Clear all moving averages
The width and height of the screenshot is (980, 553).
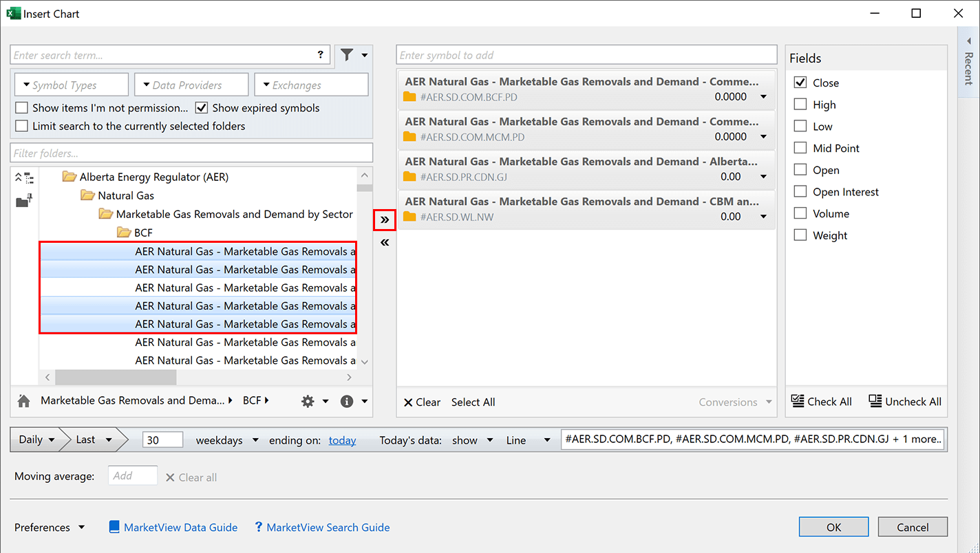pos(191,477)
